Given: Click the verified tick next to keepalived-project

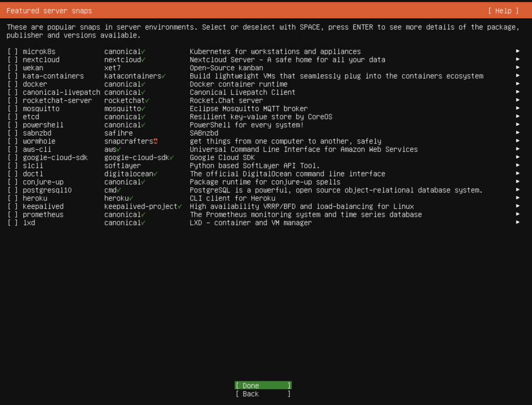Looking at the screenshot, I should [179, 206].
